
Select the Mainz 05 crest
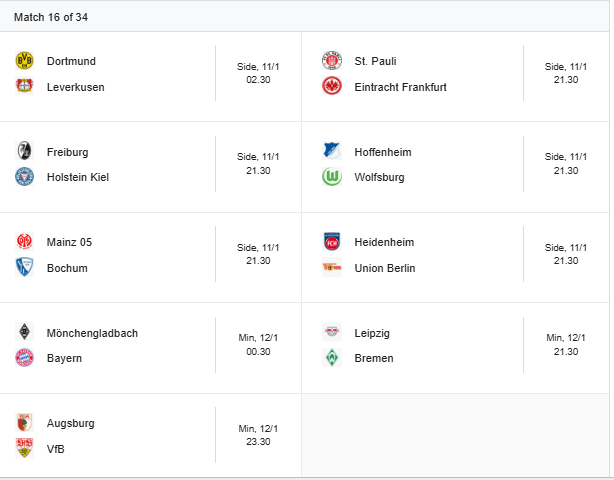pos(24,241)
